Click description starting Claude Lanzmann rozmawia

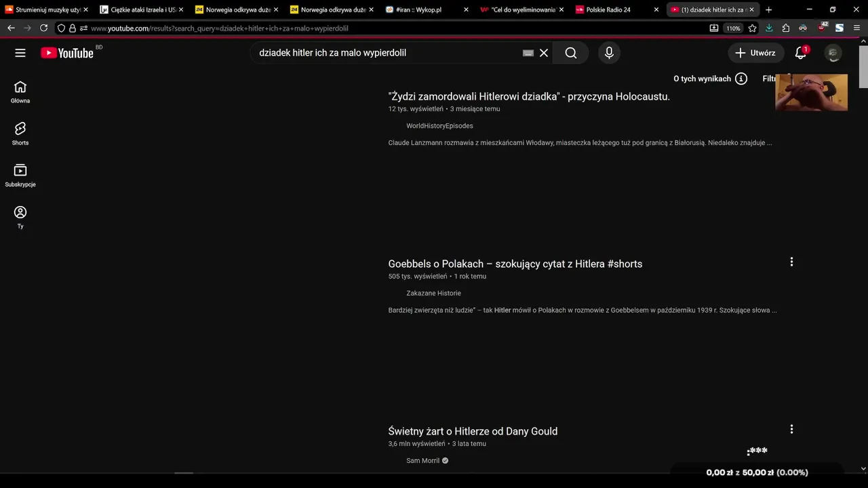[580, 143]
